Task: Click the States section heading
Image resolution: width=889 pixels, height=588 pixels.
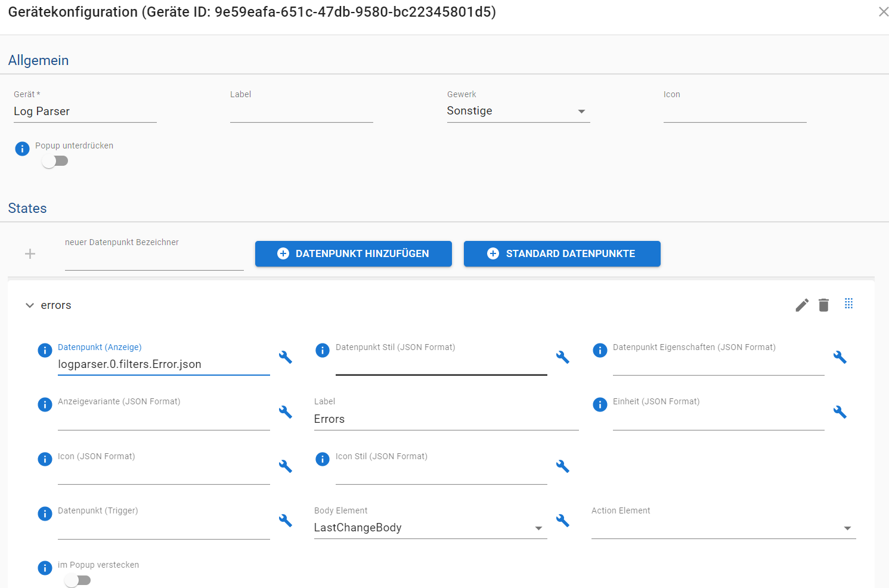Action: click(27, 208)
